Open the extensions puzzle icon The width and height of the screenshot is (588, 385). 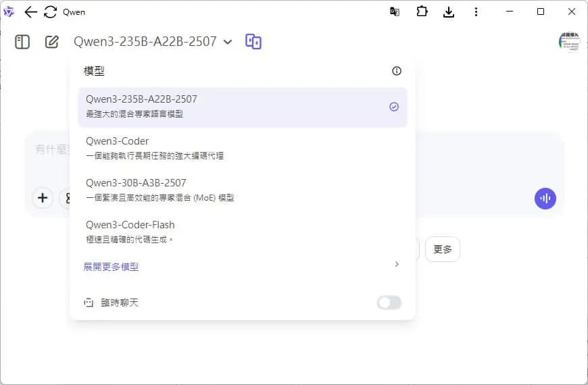pyautogui.click(x=422, y=11)
